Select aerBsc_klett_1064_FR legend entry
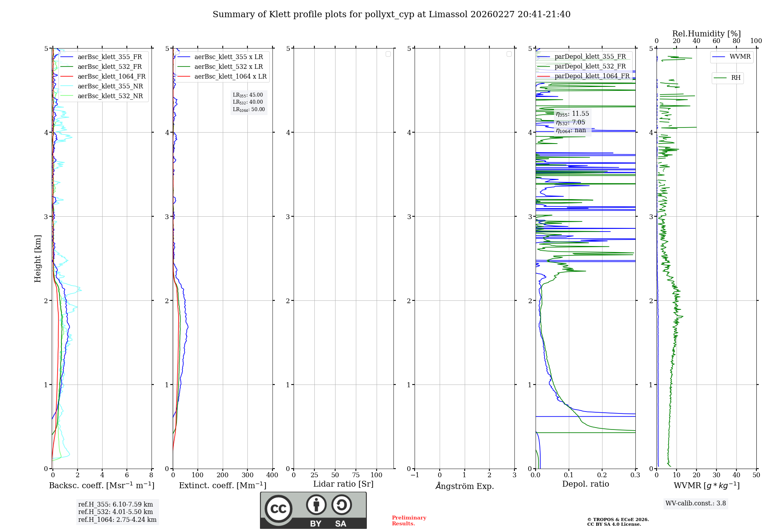Viewport: 783px width, 532px height. pyautogui.click(x=111, y=77)
